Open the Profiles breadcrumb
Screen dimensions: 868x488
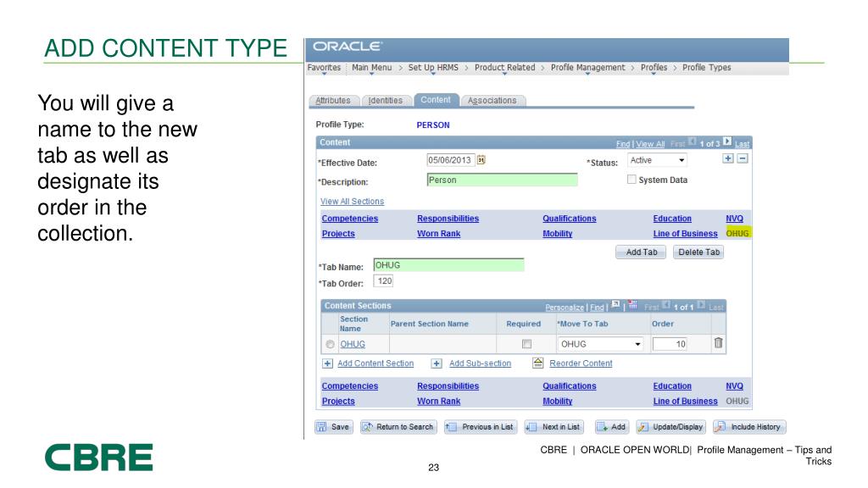[654, 68]
